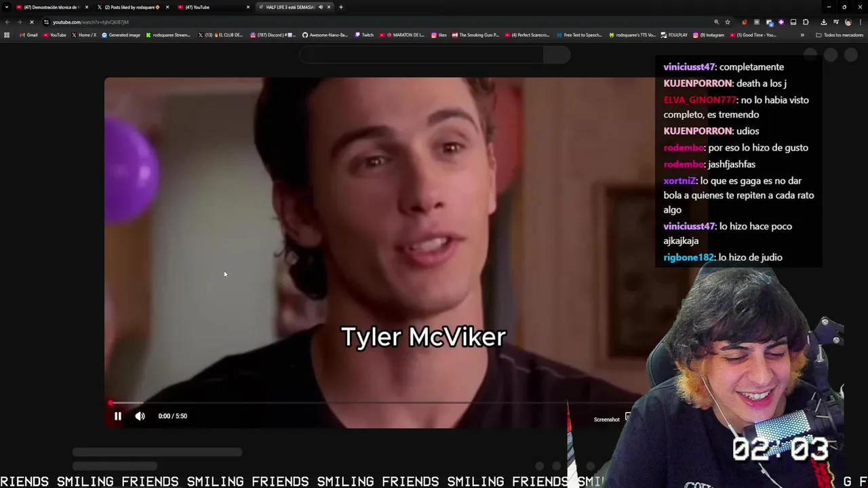868x488 pixels.
Task: Open the tab search dropdown arrow
Action: (7, 7)
